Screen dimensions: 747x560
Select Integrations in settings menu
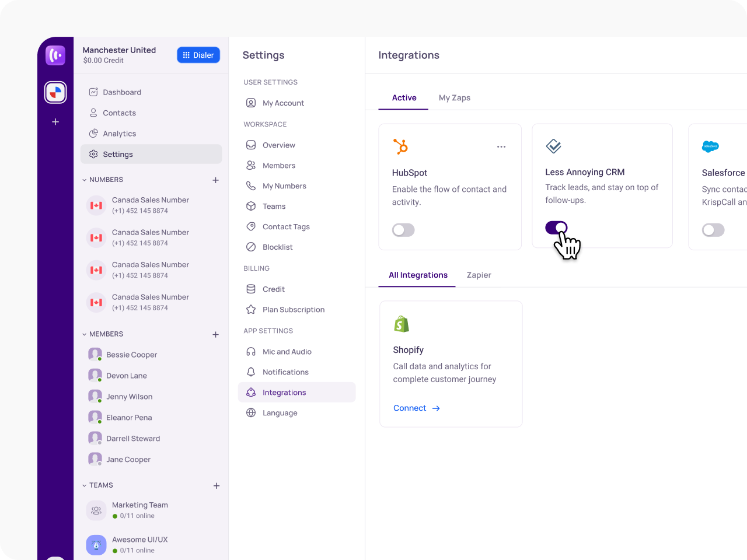296,393
